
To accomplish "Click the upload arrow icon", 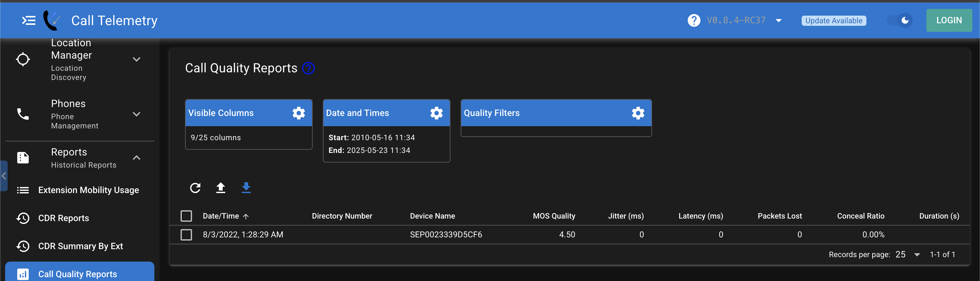I will coord(221,188).
